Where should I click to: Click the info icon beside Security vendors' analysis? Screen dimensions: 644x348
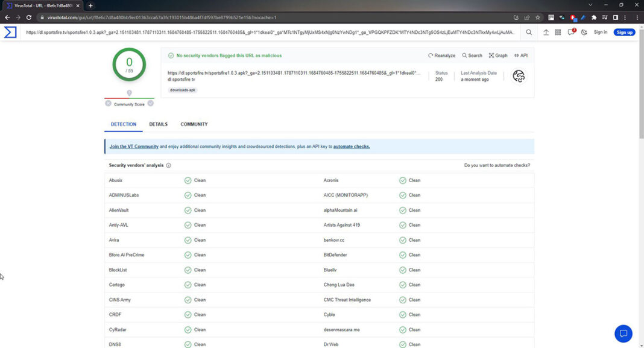(168, 165)
